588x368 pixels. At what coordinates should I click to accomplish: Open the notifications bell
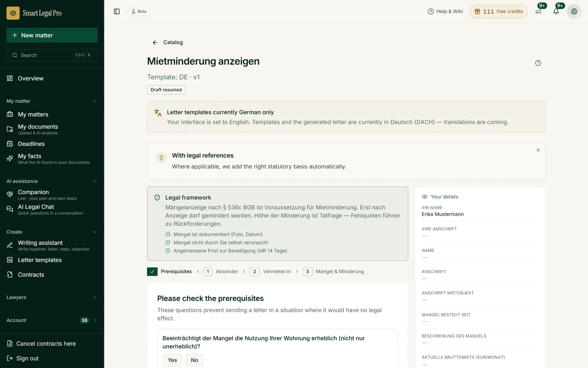(x=556, y=11)
